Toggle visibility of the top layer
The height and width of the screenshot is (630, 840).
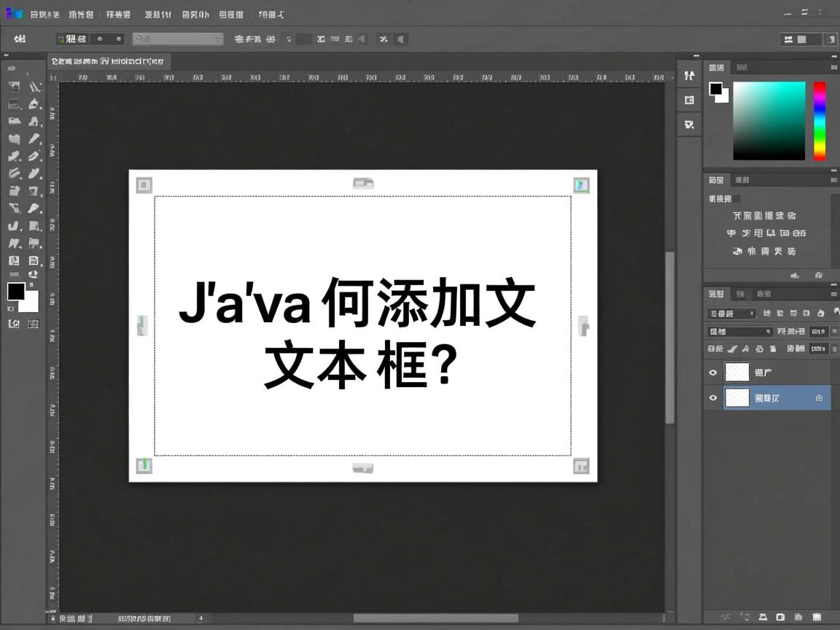point(712,372)
